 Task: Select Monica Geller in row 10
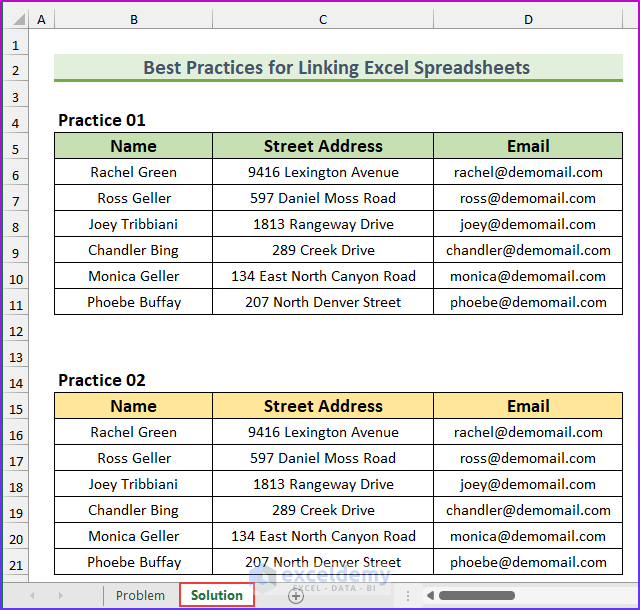[133, 276]
